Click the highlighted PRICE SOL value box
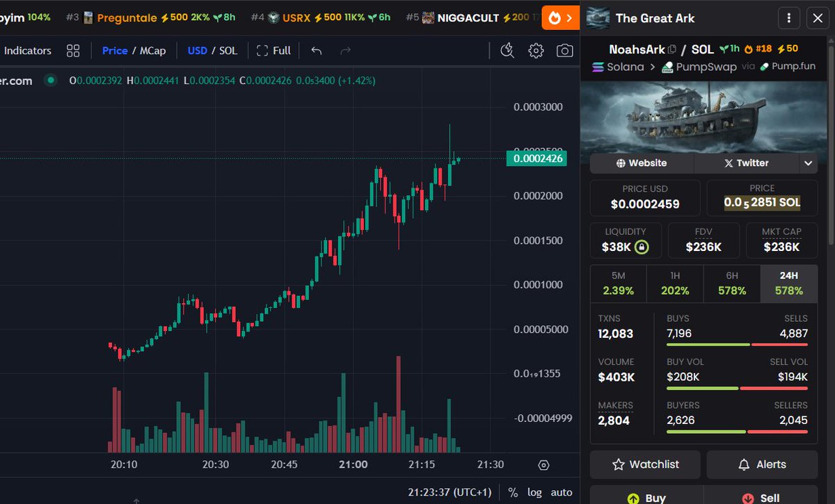 tap(762, 197)
